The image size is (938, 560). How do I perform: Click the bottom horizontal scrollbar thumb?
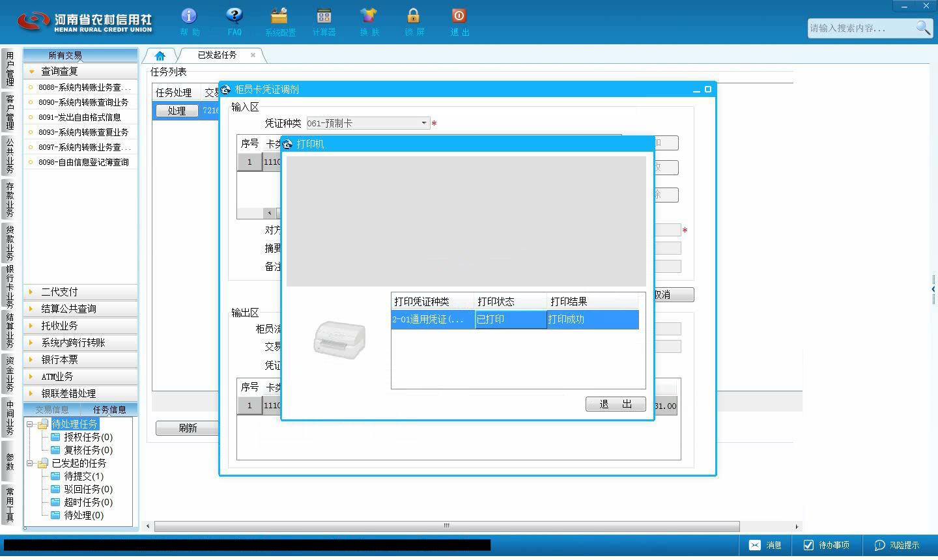447,526
